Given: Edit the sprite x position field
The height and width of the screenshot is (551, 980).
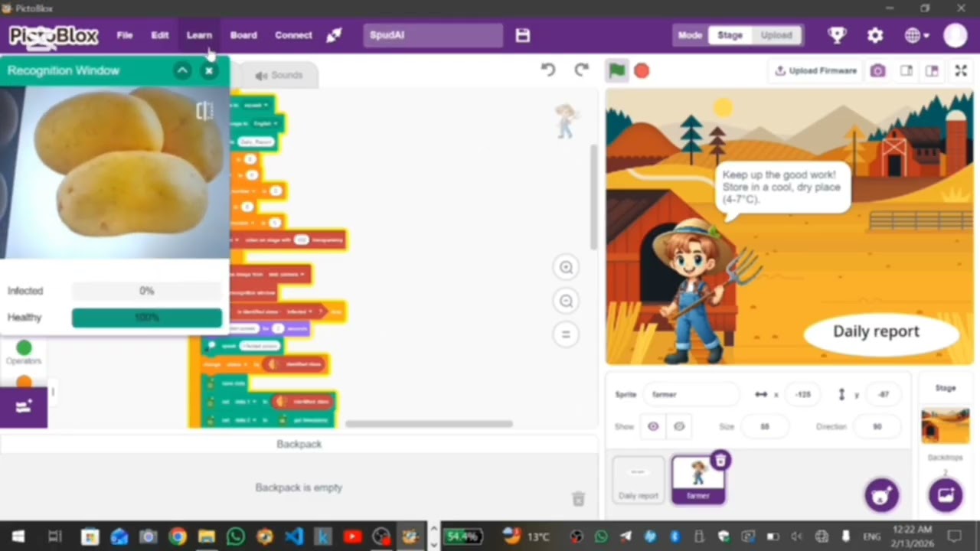Looking at the screenshot, I should click(x=802, y=394).
